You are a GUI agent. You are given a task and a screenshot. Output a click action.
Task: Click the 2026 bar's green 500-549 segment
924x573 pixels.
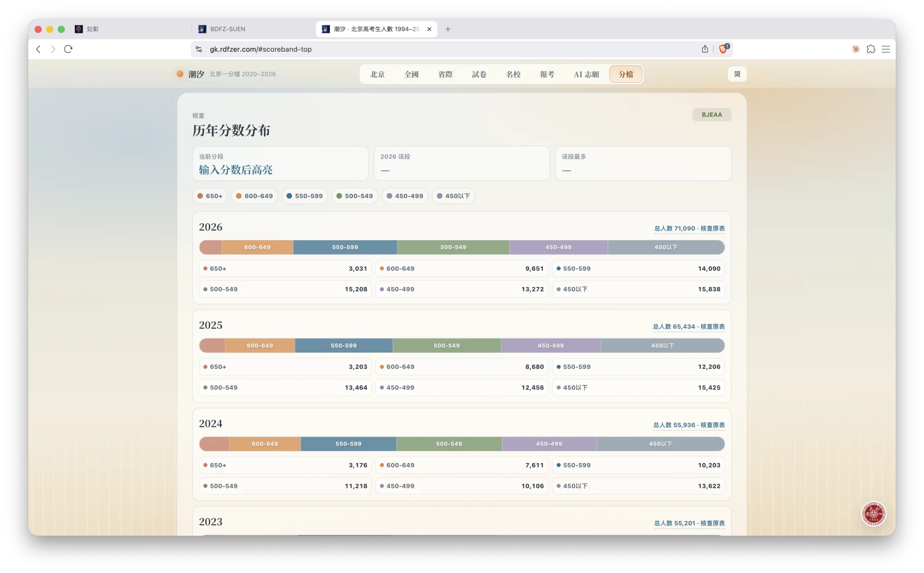[453, 247]
